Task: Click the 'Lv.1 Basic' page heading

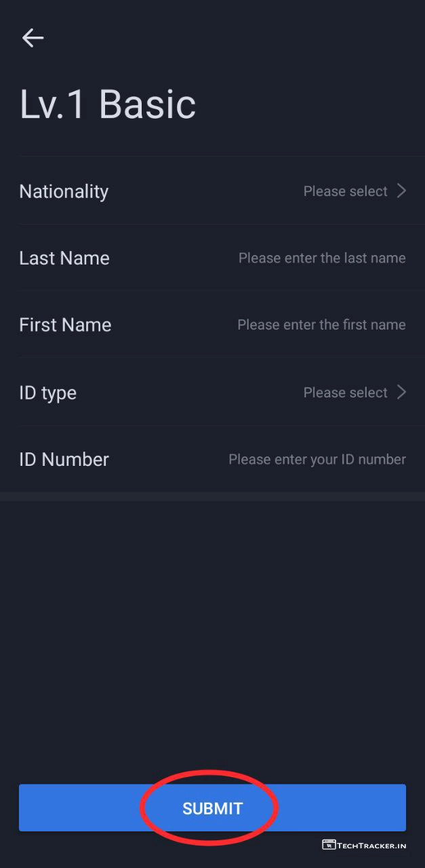Action: (108, 104)
